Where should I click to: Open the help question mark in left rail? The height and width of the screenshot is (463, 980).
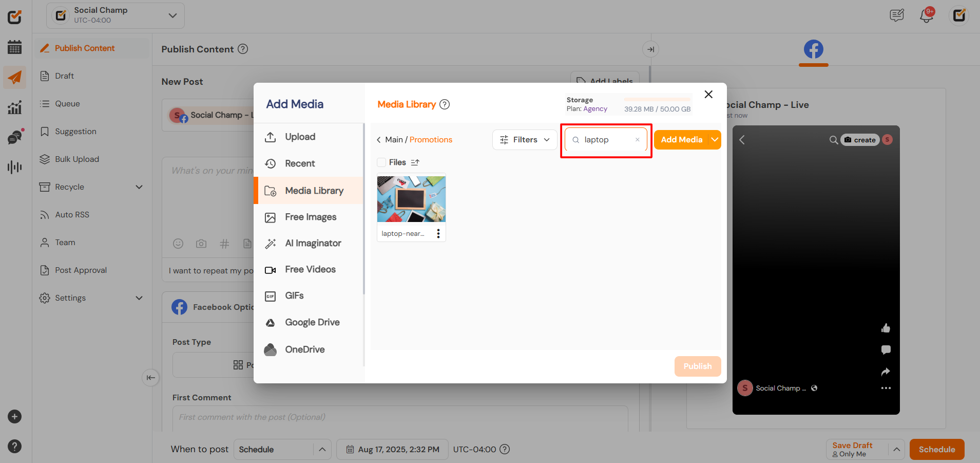coord(14,447)
